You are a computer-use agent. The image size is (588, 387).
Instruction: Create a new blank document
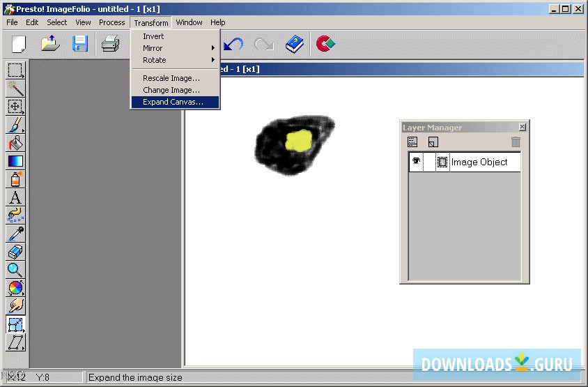click(x=19, y=44)
